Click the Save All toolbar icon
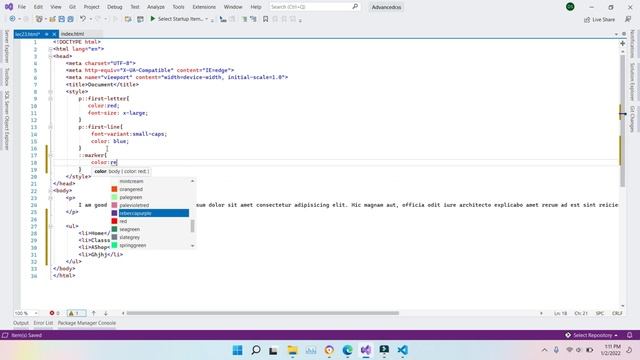 (71, 19)
